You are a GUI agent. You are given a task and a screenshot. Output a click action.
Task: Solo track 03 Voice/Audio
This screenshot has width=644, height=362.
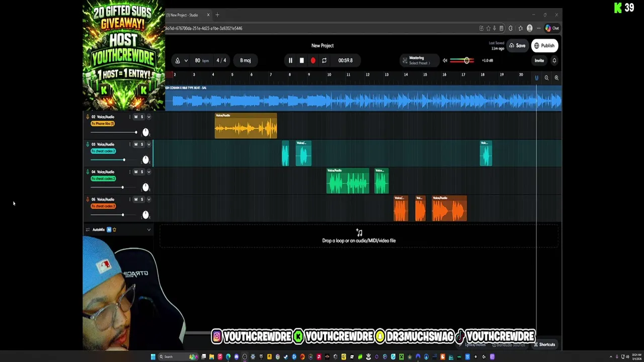click(x=142, y=144)
